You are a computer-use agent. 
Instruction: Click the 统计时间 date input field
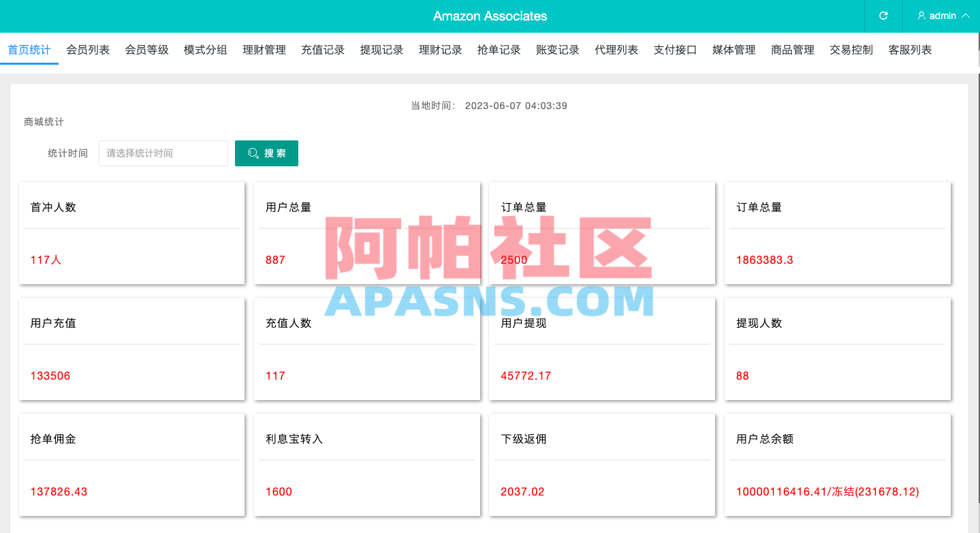163,153
